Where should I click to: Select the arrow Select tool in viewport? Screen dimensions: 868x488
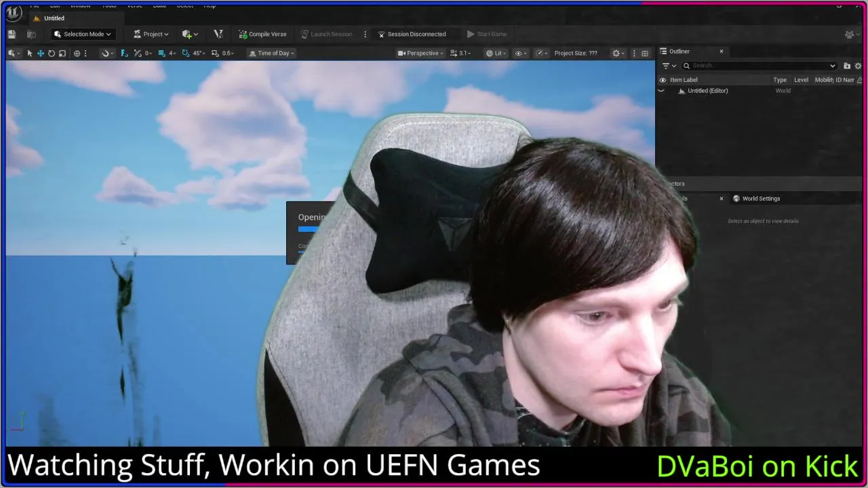tap(30, 53)
